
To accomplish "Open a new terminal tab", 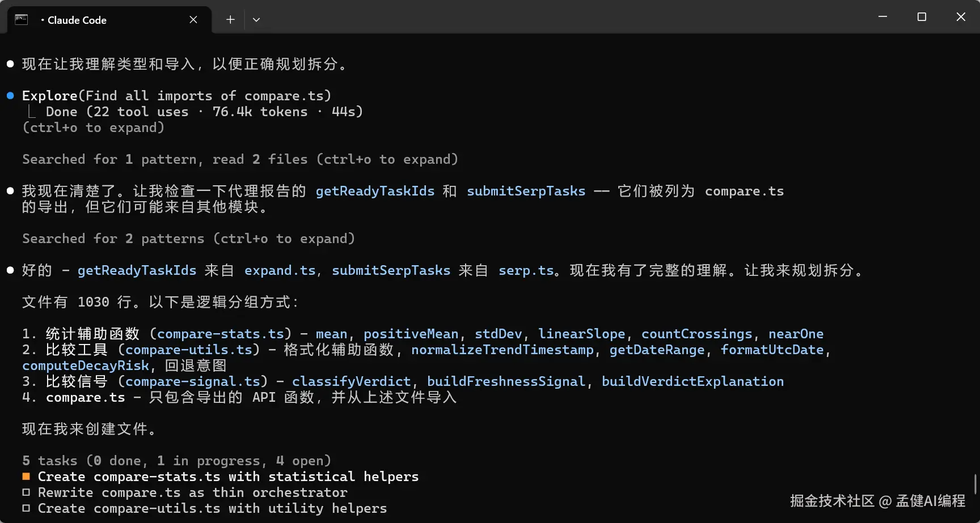I will point(230,20).
